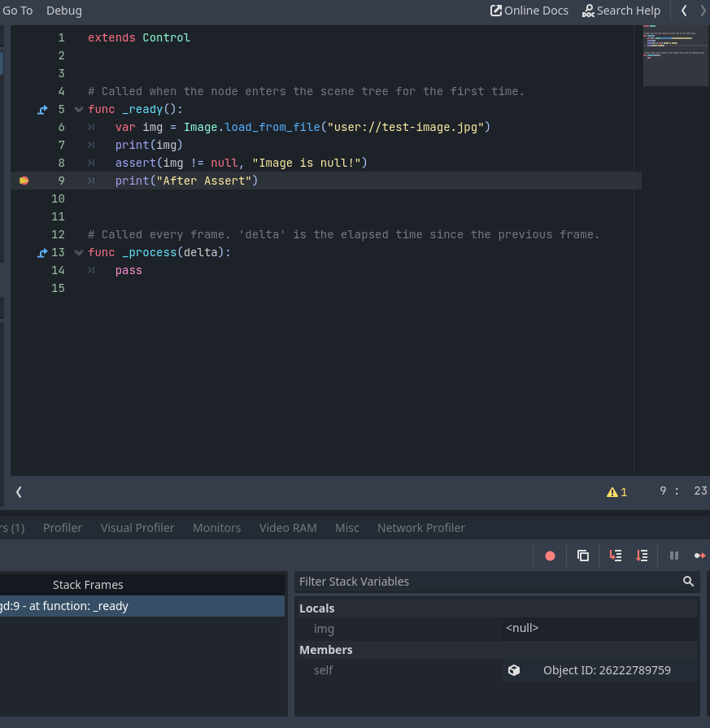Click the search icon in Filter Stack Variables
Screen dimensions: 710x728
pos(688,582)
